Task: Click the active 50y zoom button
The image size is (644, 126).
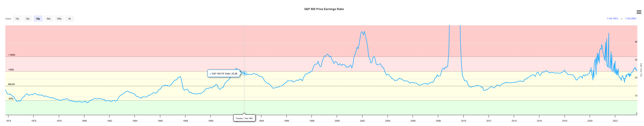Action: point(38,19)
